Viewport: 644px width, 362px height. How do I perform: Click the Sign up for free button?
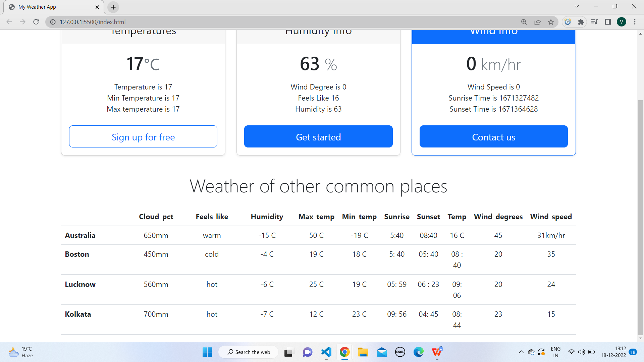pyautogui.click(x=143, y=136)
